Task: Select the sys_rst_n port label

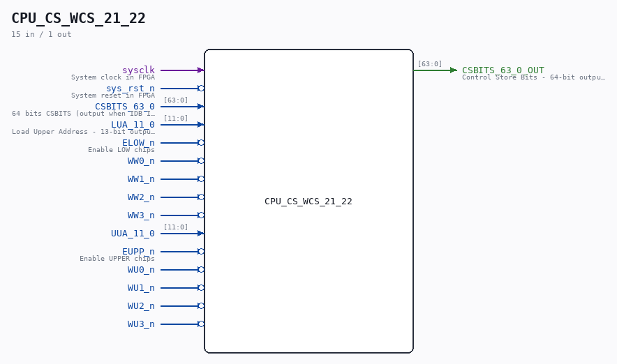Action: pyautogui.click(x=131, y=88)
